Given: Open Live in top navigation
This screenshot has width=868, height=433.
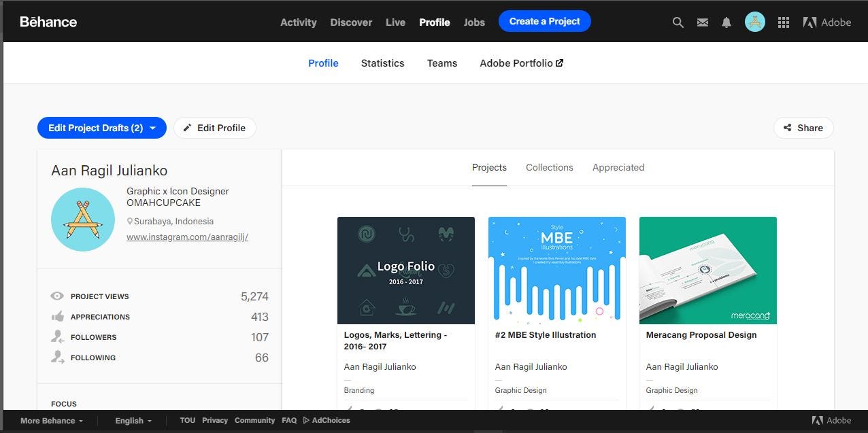Looking at the screenshot, I should (x=395, y=22).
